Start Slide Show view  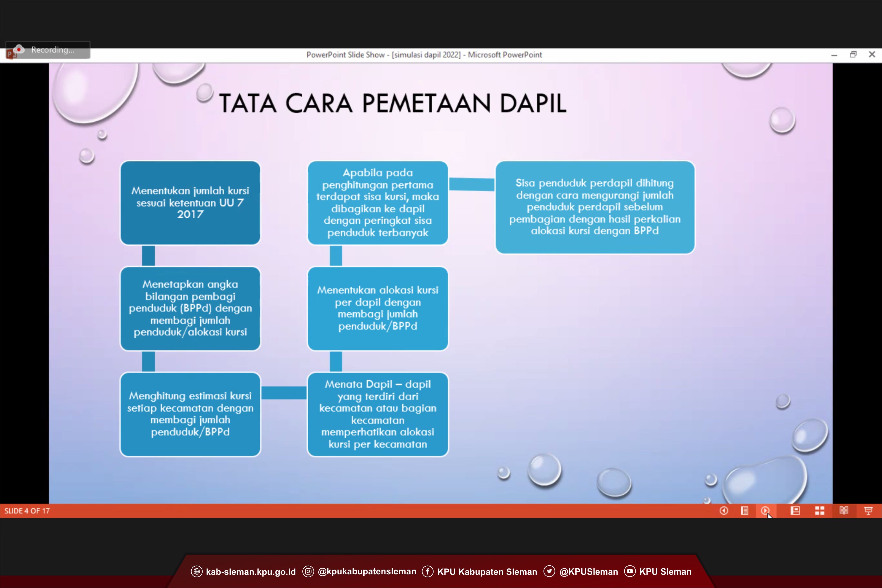pos(868,510)
